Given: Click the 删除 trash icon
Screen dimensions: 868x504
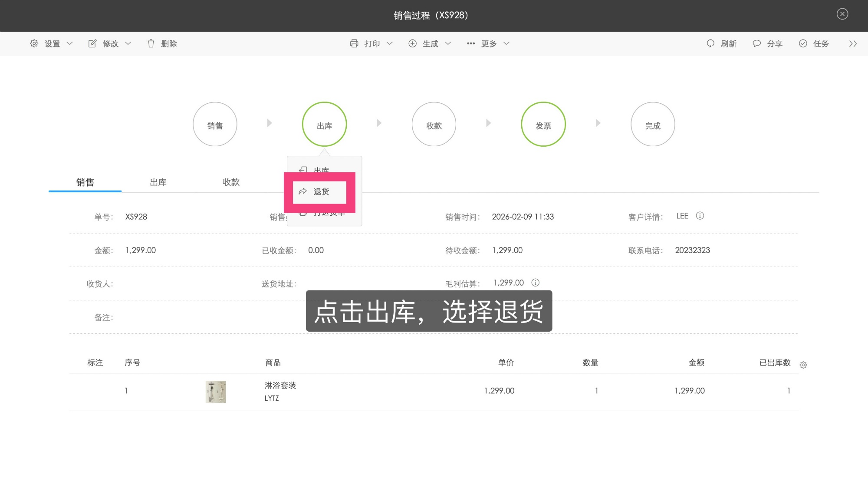Looking at the screenshot, I should (x=151, y=43).
